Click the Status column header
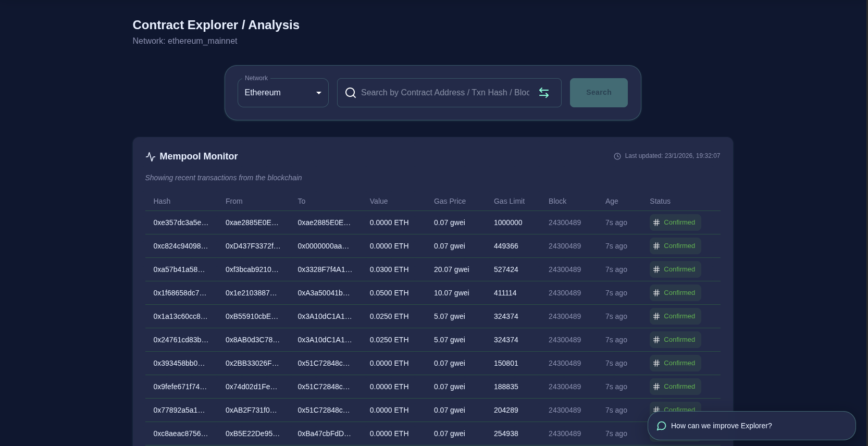Viewport: 868px width, 446px height. pos(660,201)
